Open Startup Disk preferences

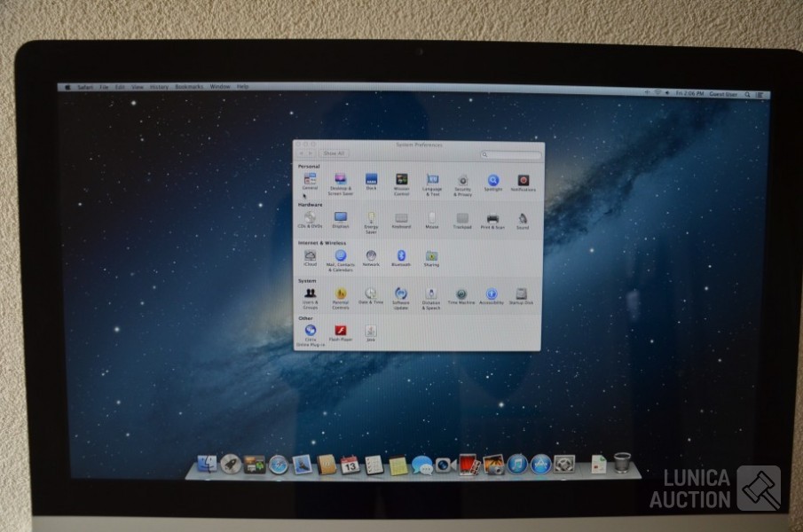[522, 296]
